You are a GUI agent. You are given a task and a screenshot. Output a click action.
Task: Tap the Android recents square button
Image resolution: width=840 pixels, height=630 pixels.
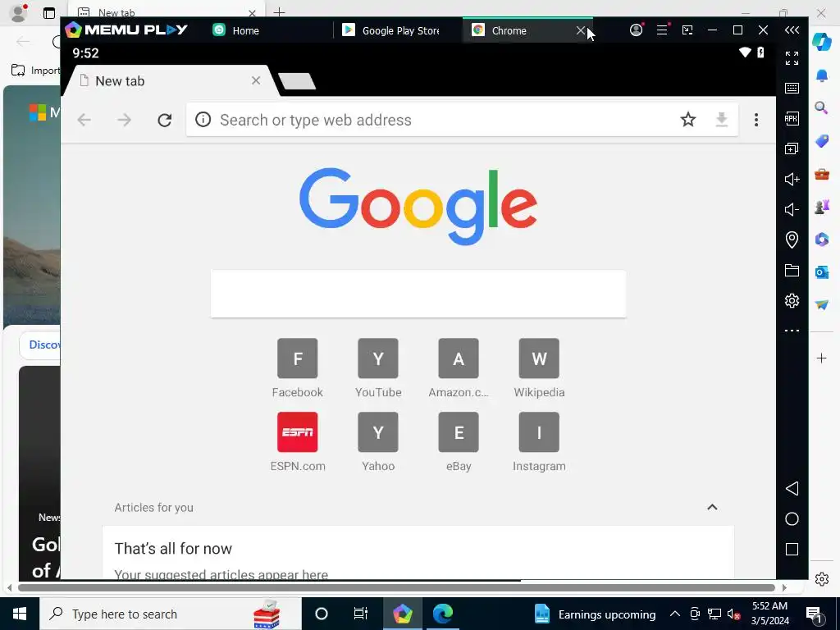click(x=792, y=549)
